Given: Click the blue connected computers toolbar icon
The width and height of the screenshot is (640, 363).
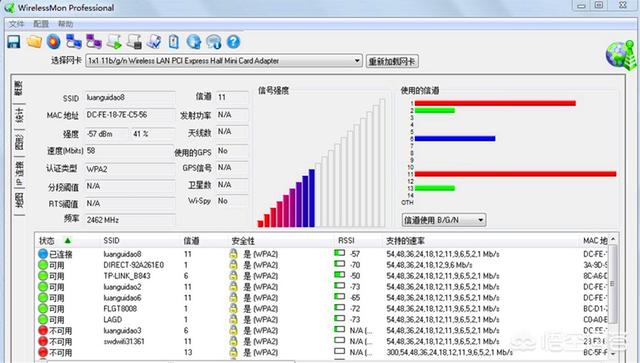Looking at the screenshot, I should (x=74, y=42).
